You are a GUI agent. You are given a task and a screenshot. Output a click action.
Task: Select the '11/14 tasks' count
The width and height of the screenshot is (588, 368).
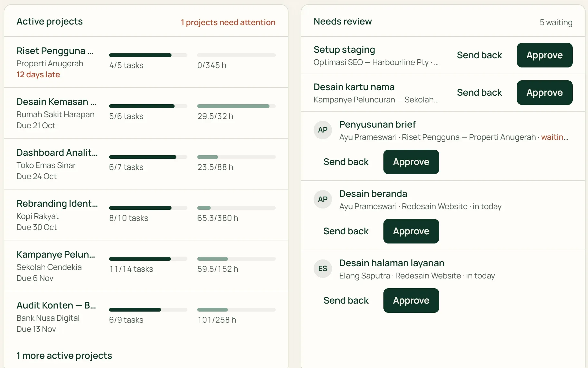131,269
